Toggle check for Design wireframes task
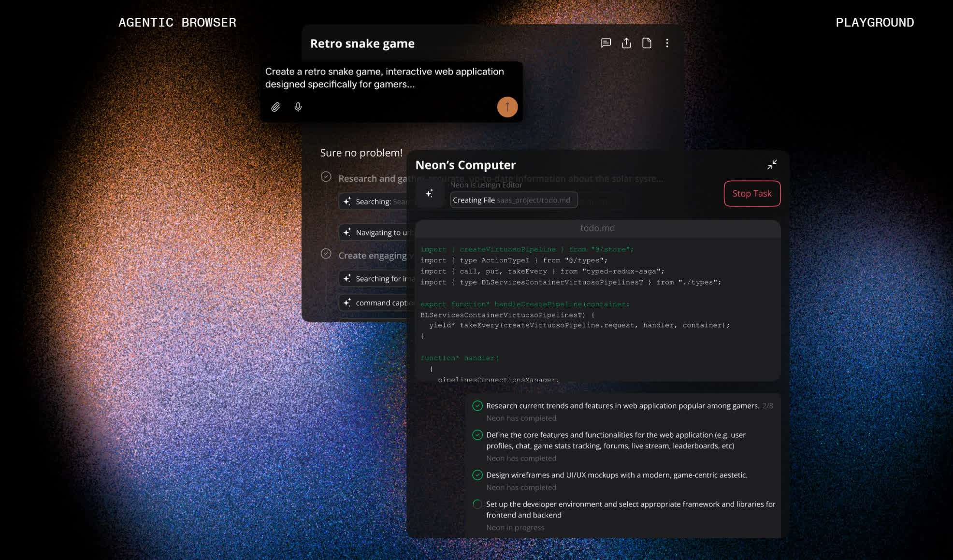The width and height of the screenshot is (953, 560). (477, 475)
